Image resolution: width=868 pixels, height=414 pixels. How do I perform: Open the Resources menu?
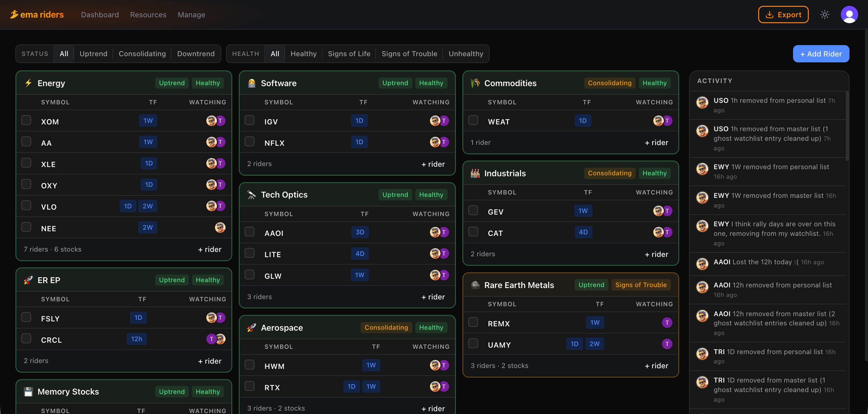tap(148, 15)
